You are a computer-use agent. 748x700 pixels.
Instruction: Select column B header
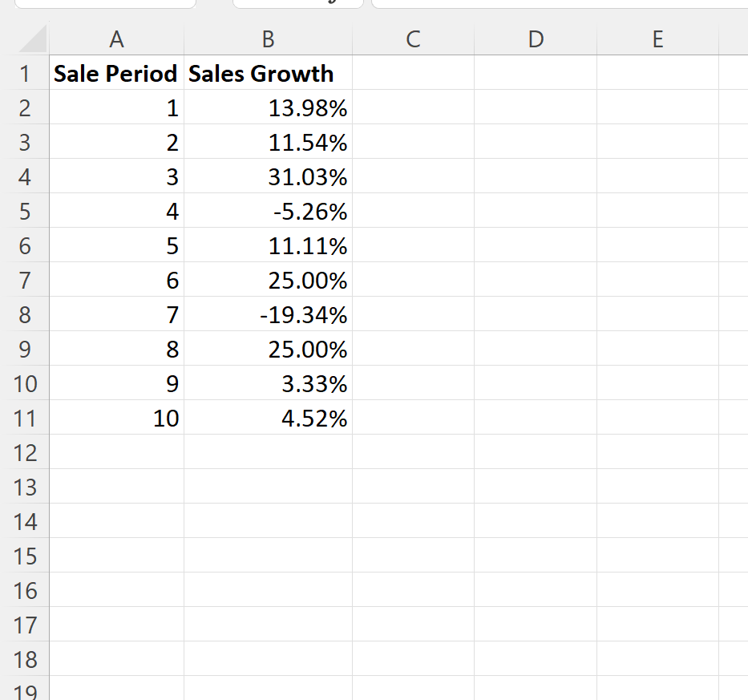click(x=268, y=39)
